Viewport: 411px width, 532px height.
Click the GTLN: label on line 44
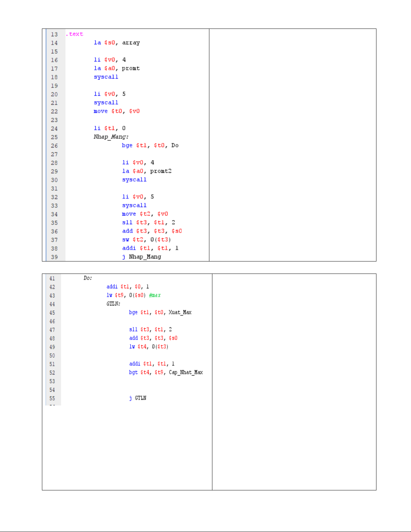click(113, 304)
